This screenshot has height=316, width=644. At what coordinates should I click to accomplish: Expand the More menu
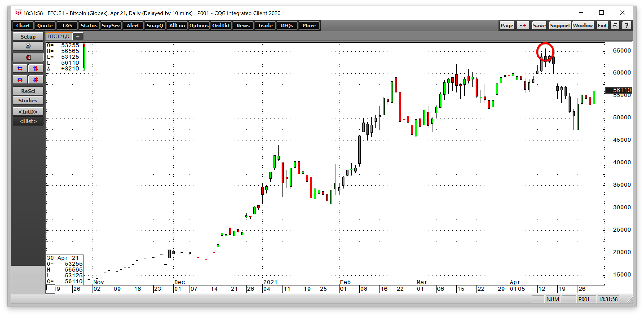[309, 26]
